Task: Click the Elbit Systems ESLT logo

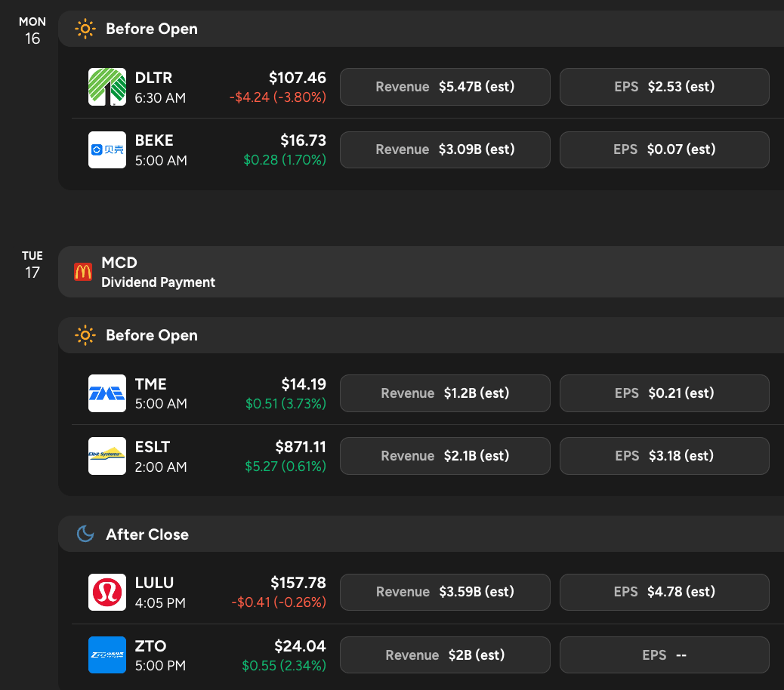Action: (107, 456)
